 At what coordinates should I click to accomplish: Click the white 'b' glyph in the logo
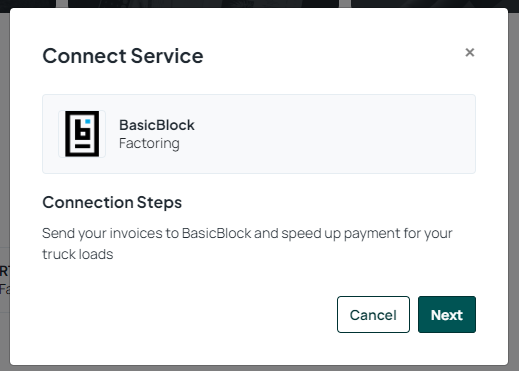(83, 129)
